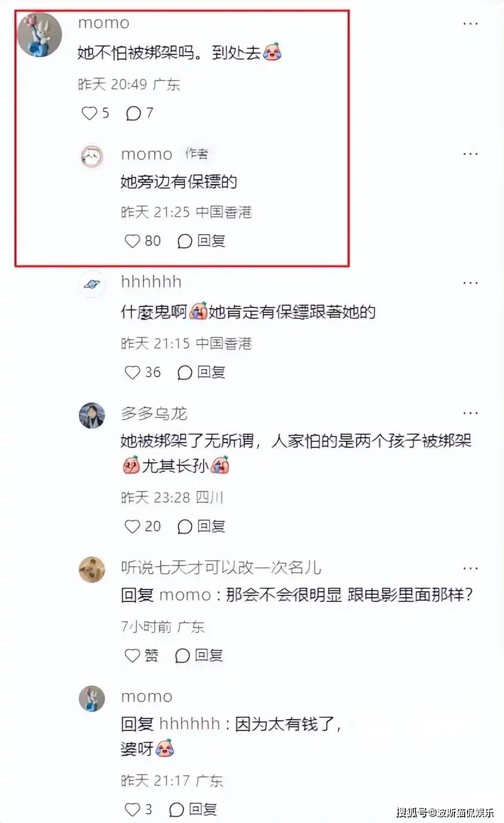Open more options on the last momo reply
The image size is (504, 823).
tap(471, 696)
